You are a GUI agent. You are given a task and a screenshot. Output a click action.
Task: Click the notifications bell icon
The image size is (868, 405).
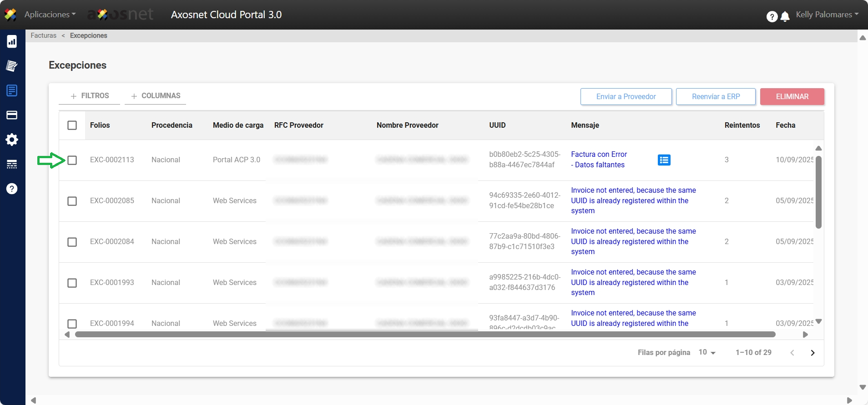(x=785, y=17)
